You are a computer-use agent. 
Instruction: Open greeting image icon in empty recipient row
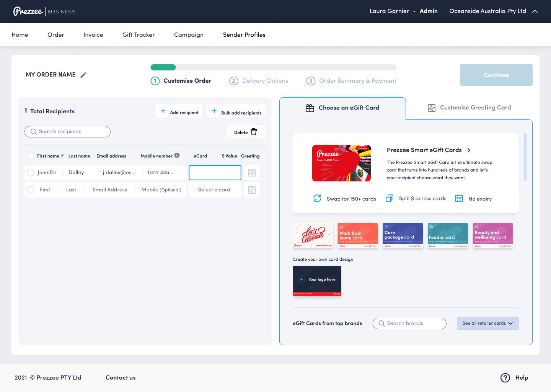click(252, 190)
